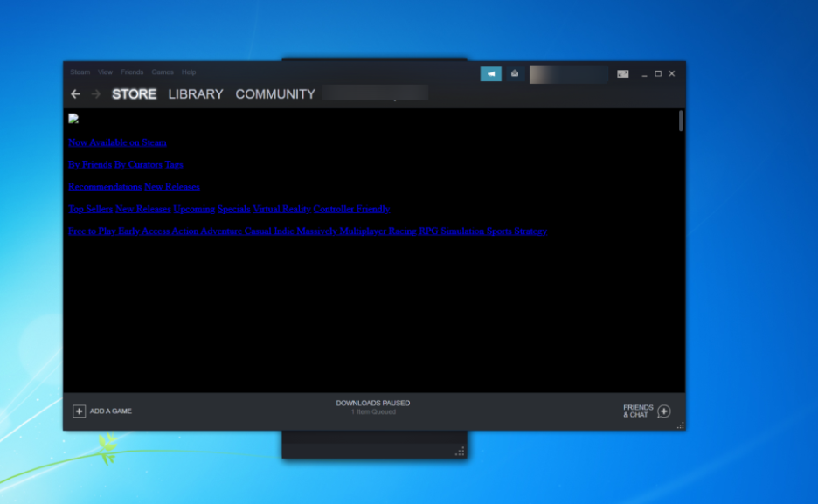Select the Simulation genre link
Viewport: 818px width, 504px height.
[x=462, y=231]
